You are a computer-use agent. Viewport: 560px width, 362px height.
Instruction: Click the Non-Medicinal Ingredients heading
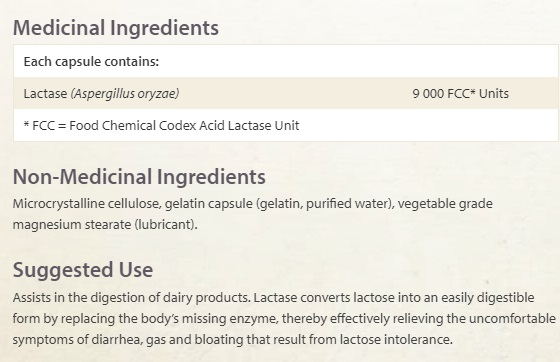click(139, 177)
